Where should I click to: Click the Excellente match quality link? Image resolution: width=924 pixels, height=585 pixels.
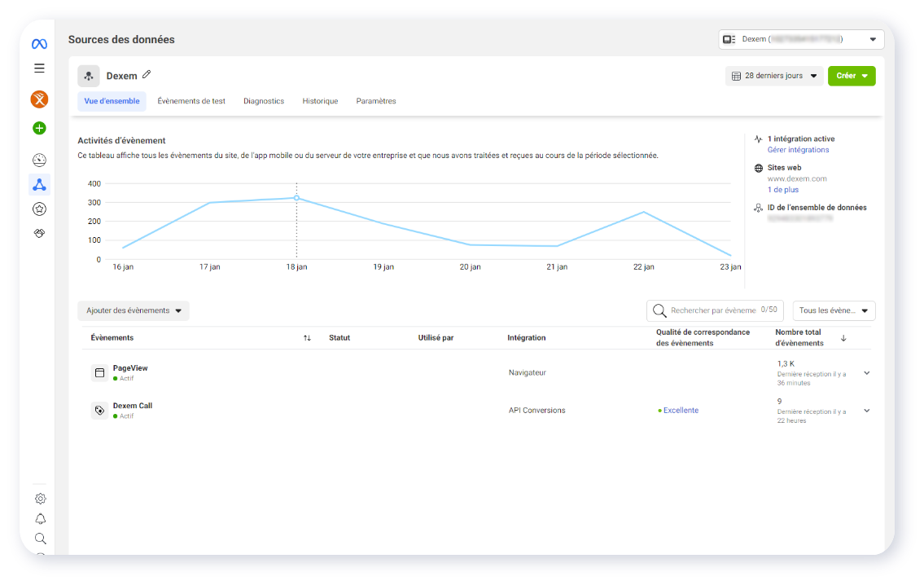pyautogui.click(x=681, y=411)
